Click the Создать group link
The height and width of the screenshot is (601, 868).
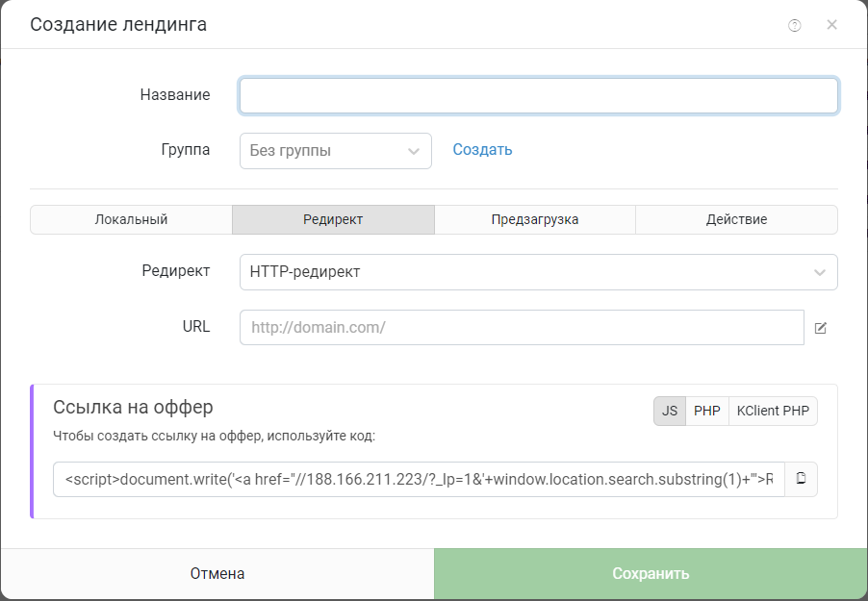pyautogui.click(x=482, y=149)
